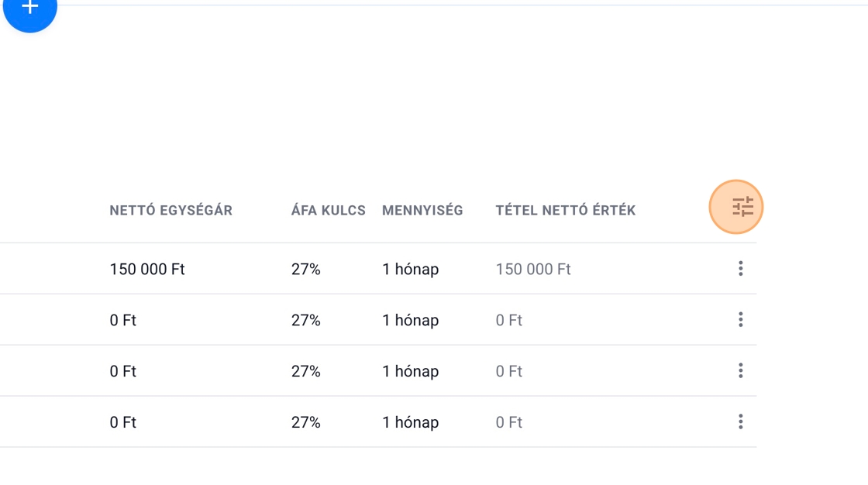868x485 pixels.
Task: Open three-dot menu for last item row
Action: click(741, 421)
